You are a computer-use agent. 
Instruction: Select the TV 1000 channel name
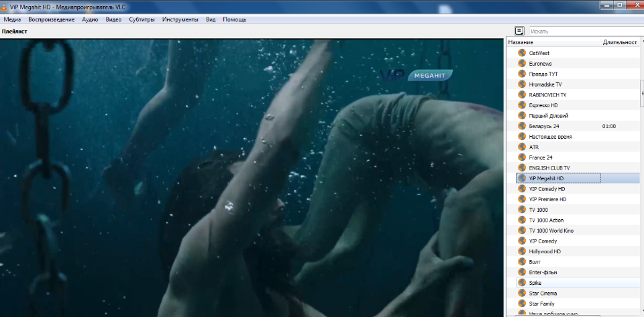[538, 210]
